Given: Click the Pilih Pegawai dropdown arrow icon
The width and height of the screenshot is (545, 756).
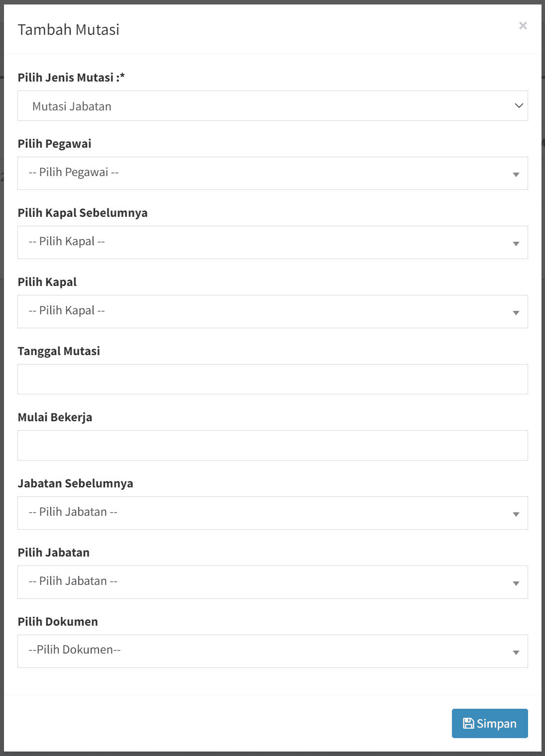Looking at the screenshot, I should (516, 175).
